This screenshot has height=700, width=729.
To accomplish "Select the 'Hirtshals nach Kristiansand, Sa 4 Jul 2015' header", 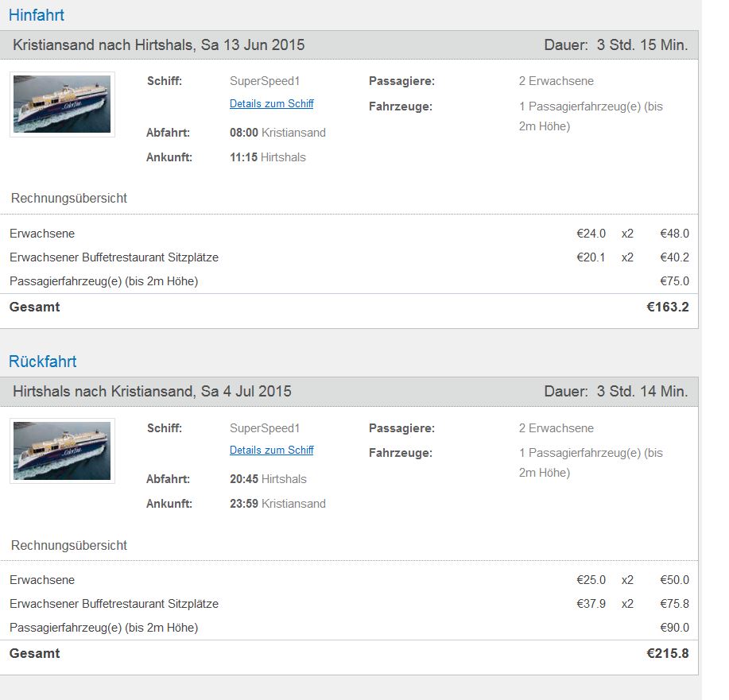I will pyautogui.click(x=153, y=391).
